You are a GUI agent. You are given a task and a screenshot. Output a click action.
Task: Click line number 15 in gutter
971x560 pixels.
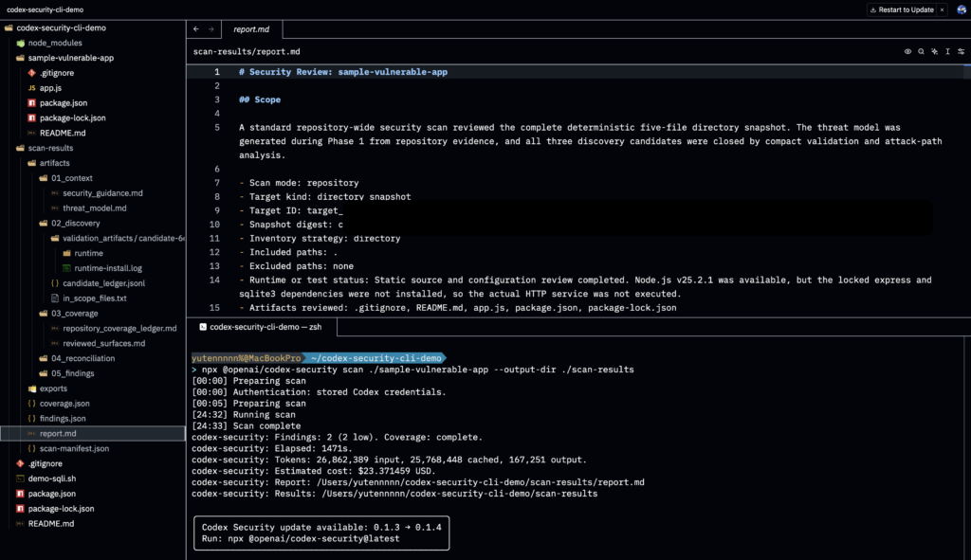pos(214,308)
